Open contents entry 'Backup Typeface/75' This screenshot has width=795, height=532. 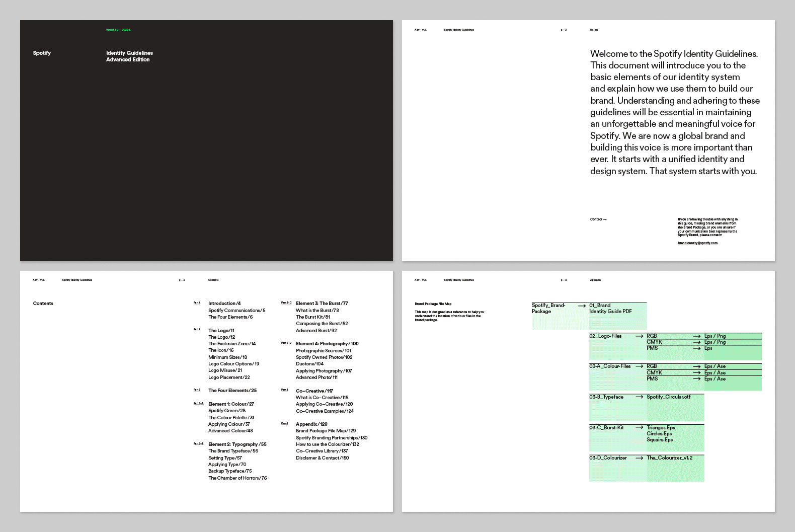pos(230,471)
